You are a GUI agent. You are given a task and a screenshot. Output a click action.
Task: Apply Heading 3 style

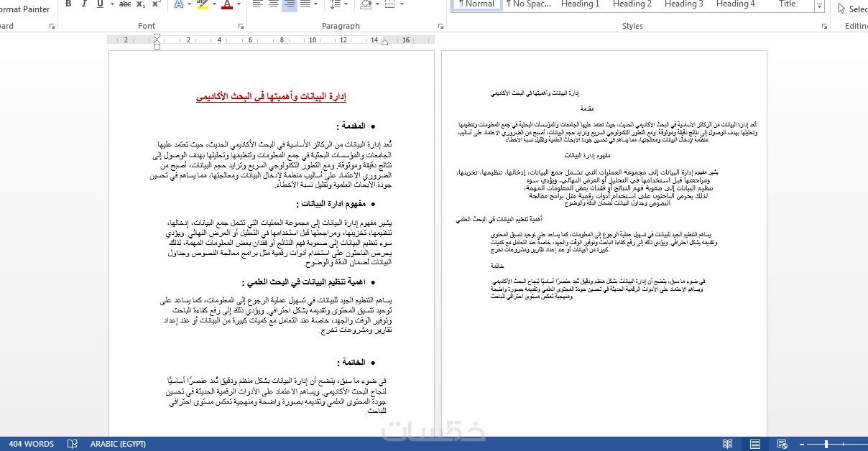(x=684, y=4)
